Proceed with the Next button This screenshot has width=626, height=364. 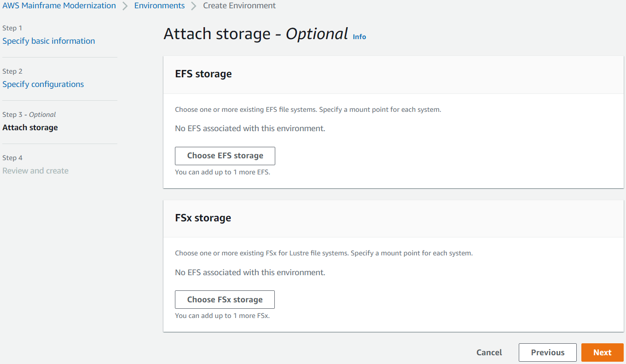[x=602, y=352]
